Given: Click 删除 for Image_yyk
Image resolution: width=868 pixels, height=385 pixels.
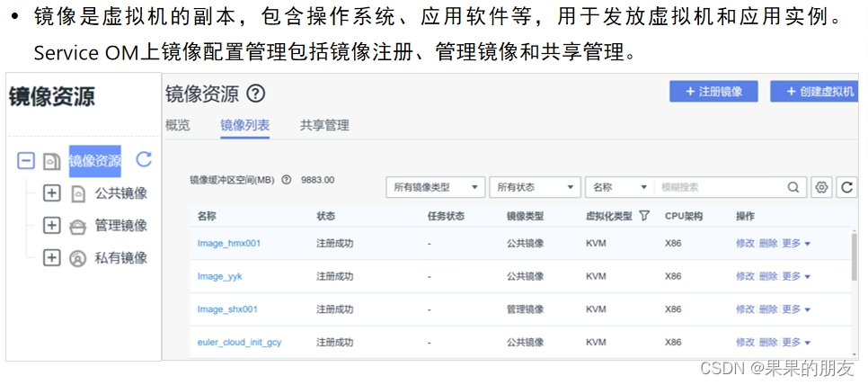Looking at the screenshot, I should point(768,276).
